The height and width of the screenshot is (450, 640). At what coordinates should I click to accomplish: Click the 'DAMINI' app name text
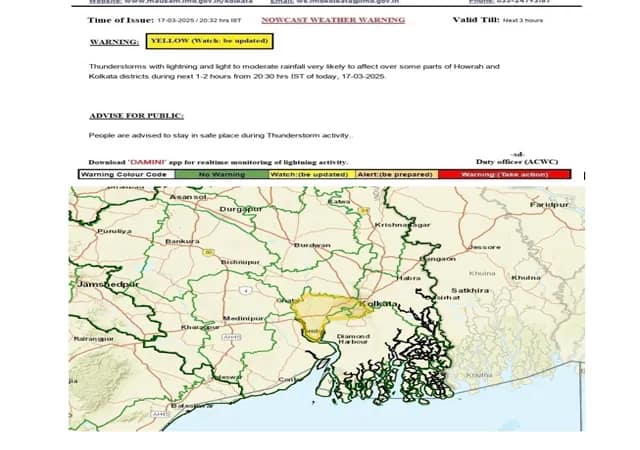click(x=147, y=162)
